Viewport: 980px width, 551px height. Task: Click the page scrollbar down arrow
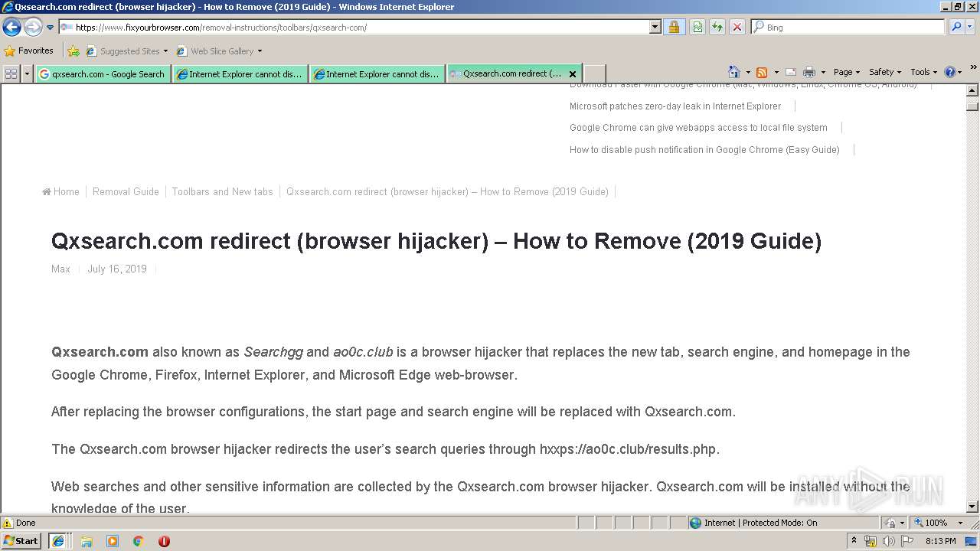click(x=972, y=507)
